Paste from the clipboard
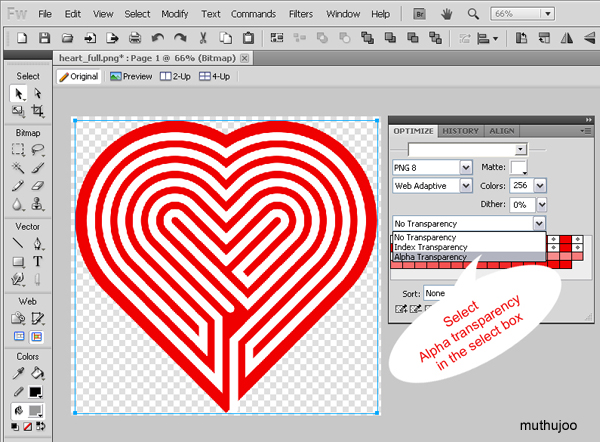 [x=248, y=38]
